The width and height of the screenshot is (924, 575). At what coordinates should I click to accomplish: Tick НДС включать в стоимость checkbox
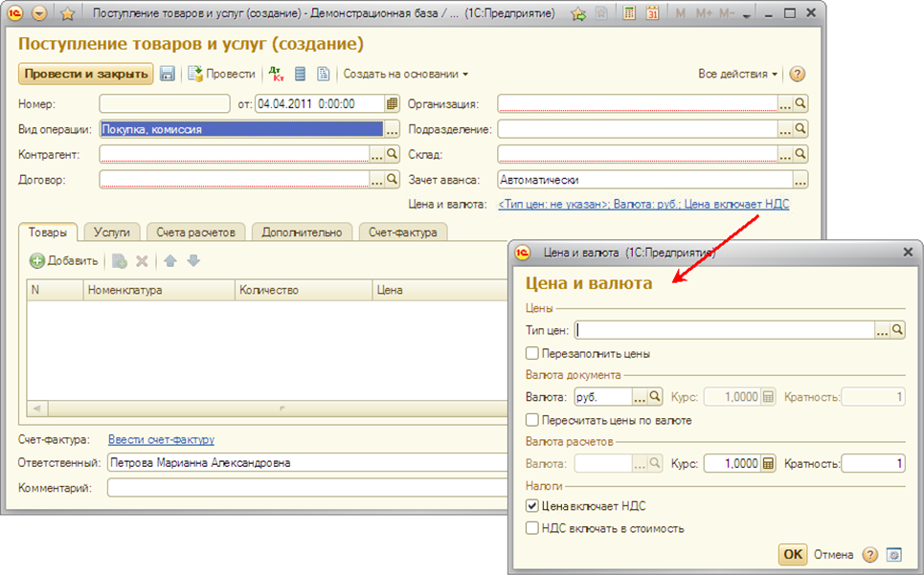pos(532,527)
